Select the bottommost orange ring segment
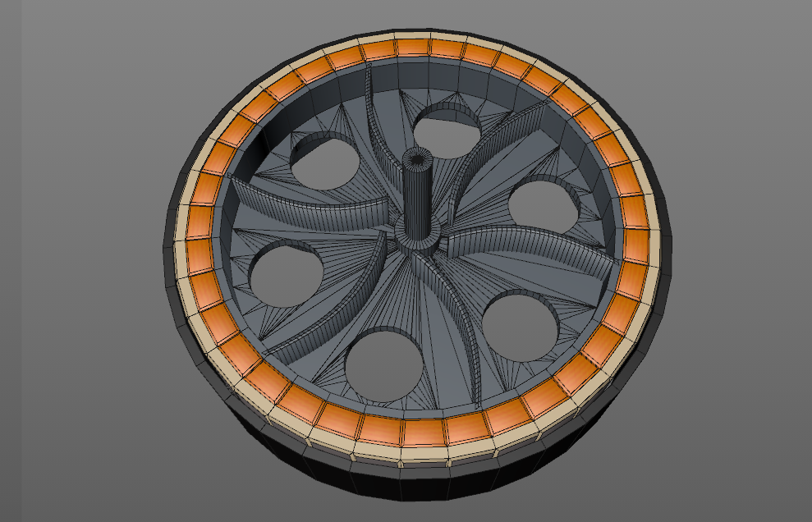The height and width of the screenshot is (522, 812). [x=424, y=433]
